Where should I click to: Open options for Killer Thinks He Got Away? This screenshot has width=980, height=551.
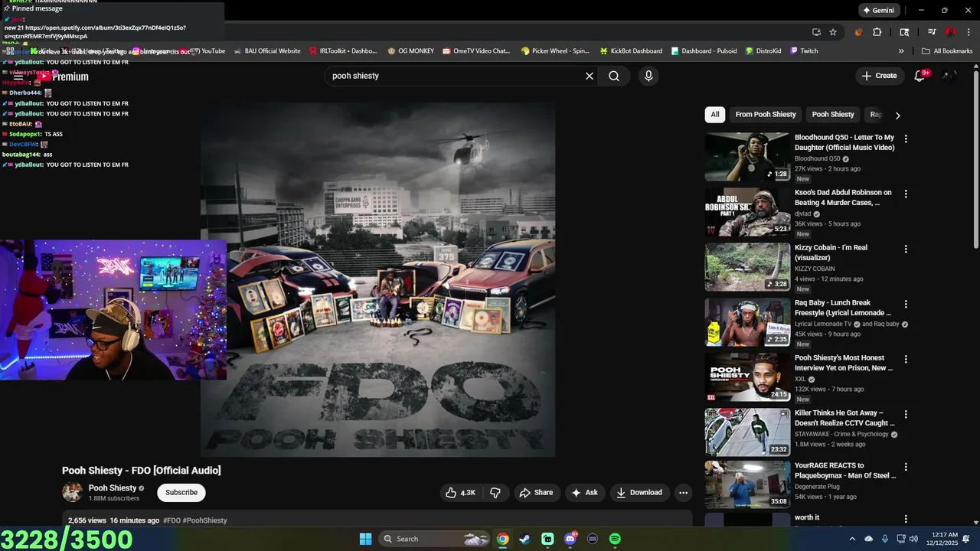pyautogui.click(x=906, y=415)
